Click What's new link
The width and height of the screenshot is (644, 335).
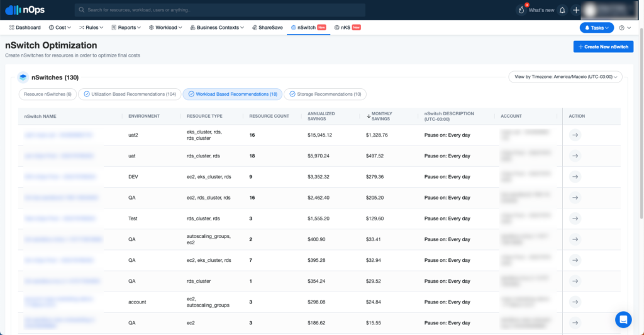541,10
